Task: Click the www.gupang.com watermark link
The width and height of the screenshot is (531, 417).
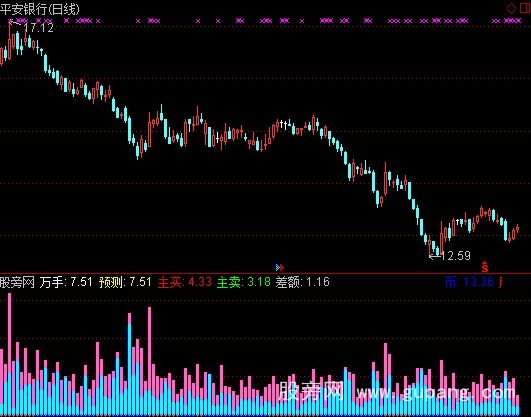Action: (436, 393)
